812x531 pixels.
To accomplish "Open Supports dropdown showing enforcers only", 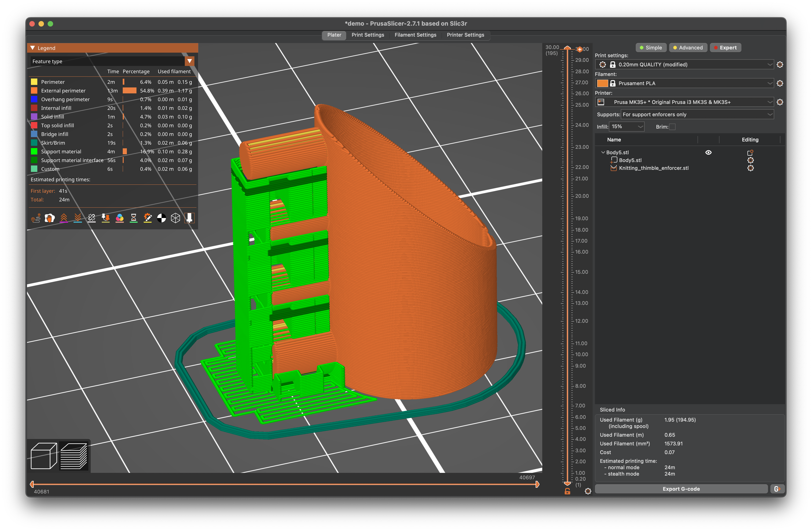I will click(x=697, y=115).
